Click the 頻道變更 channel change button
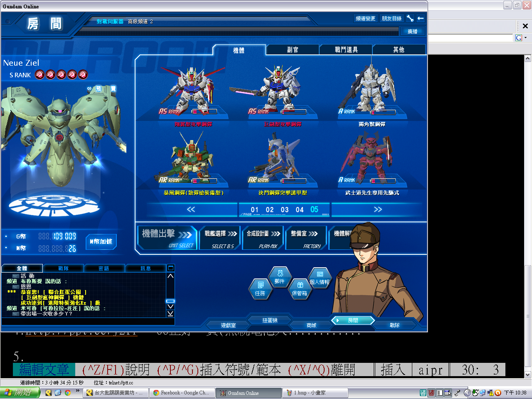 (365, 18)
